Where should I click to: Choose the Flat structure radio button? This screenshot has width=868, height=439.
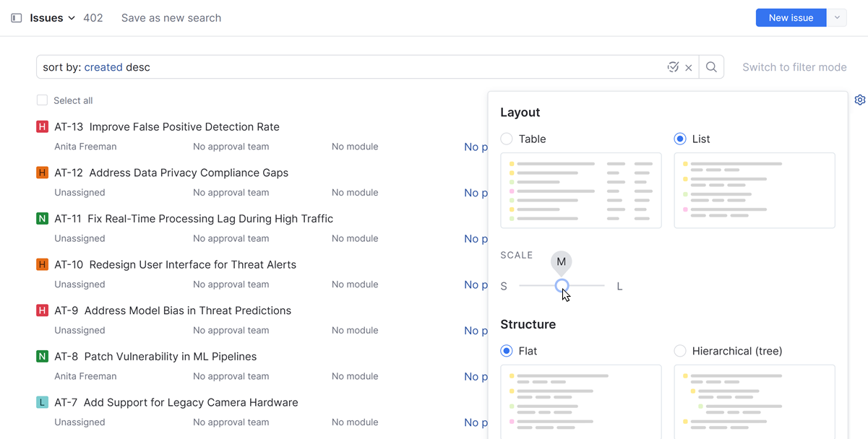click(507, 351)
